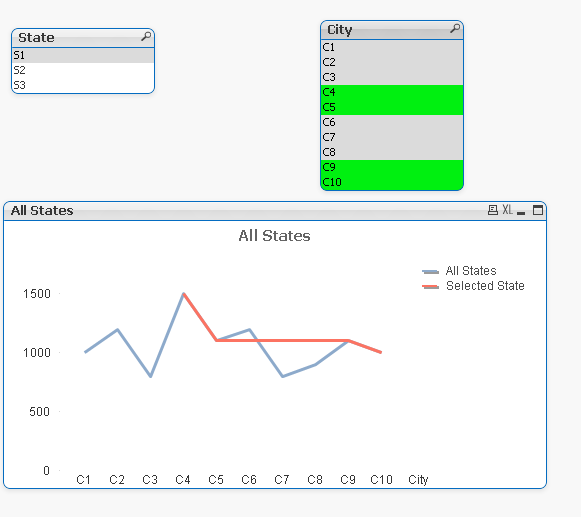This screenshot has height=517, width=581.
Task: Click the All States legend swatch
Action: coord(430,272)
